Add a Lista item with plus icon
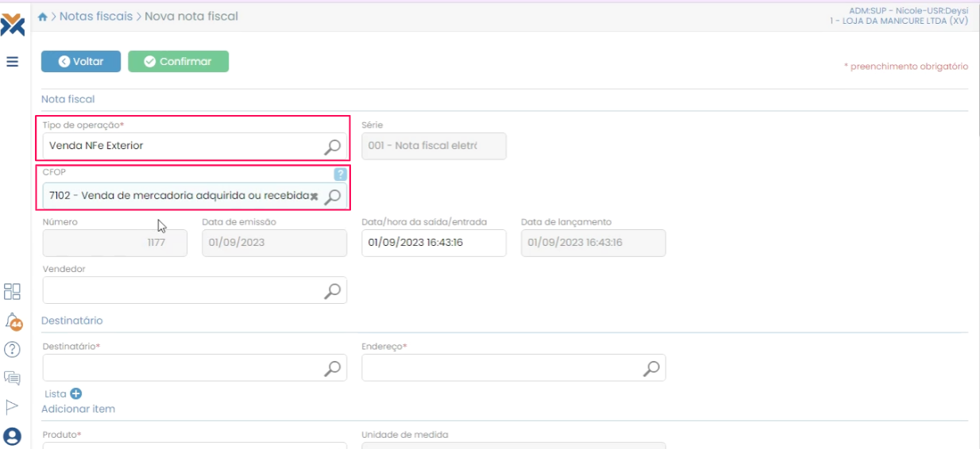 [x=76, y=393]
